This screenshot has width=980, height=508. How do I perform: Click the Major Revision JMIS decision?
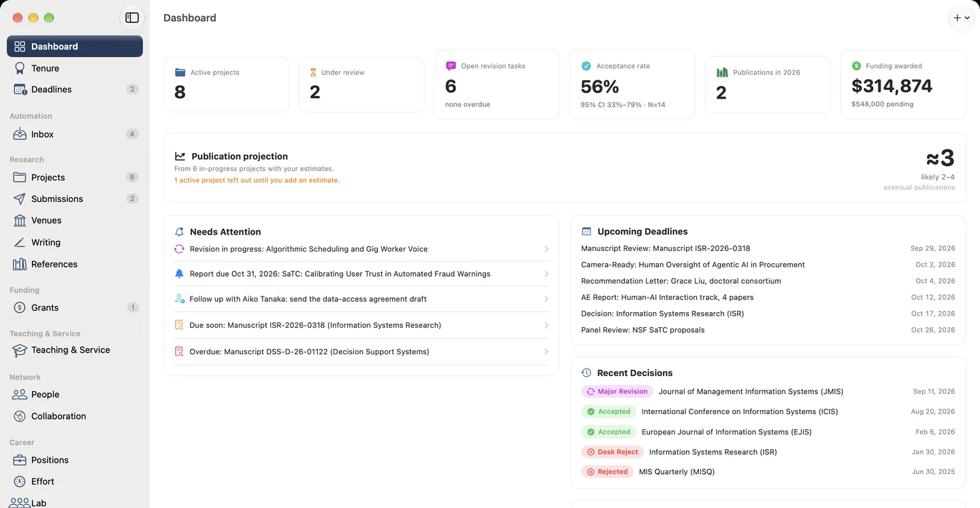pos(768,392)
